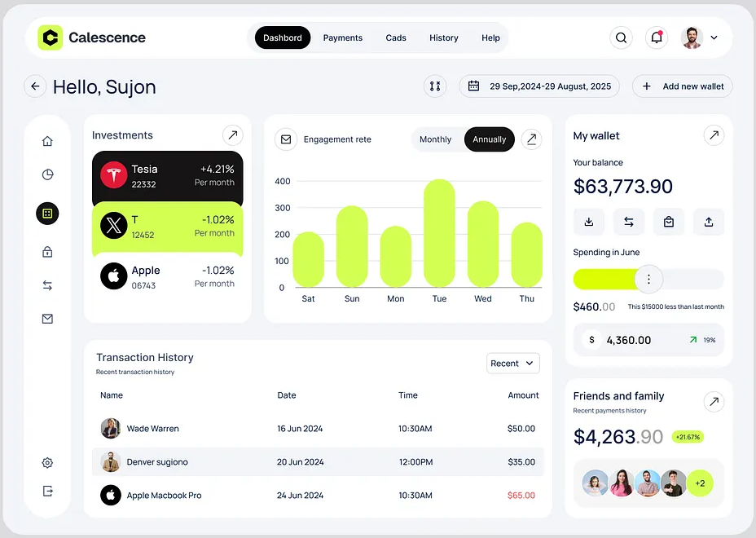This screenshot has width=756, height=538.
Task: Click the back arrow beside Hello, Sujon
Action: point(35,86)
